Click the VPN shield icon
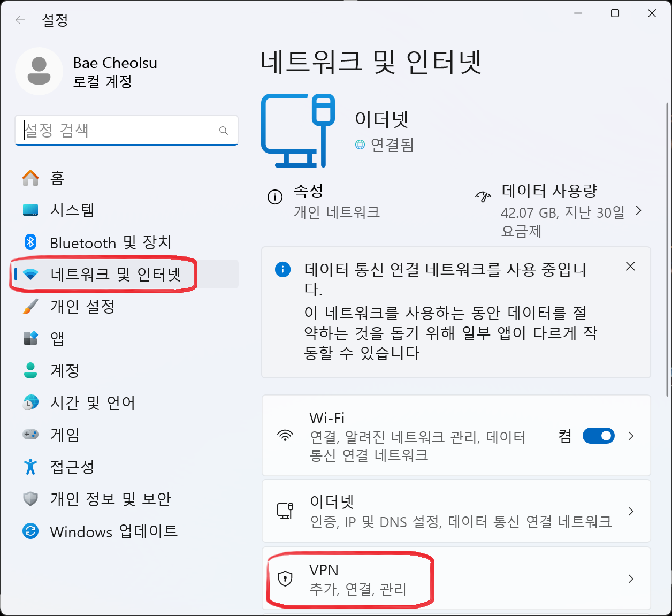The image size is (672, 616). [x=285, y=578]
